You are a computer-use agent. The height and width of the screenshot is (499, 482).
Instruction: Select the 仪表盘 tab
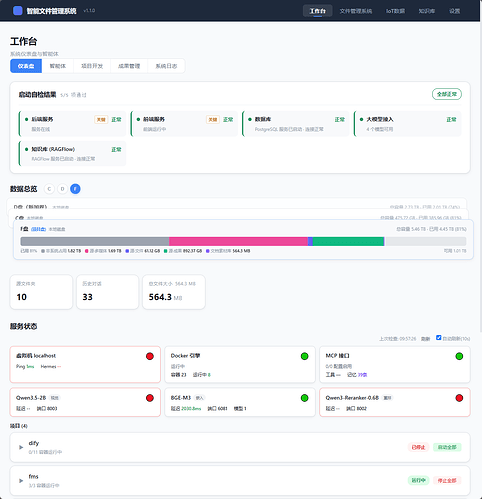coord(26,66)
